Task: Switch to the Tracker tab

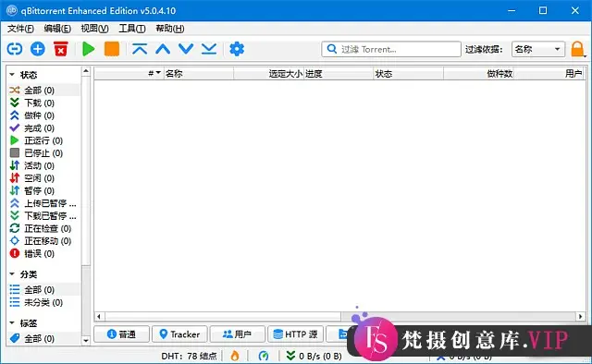Action: (x=179, y=334)
